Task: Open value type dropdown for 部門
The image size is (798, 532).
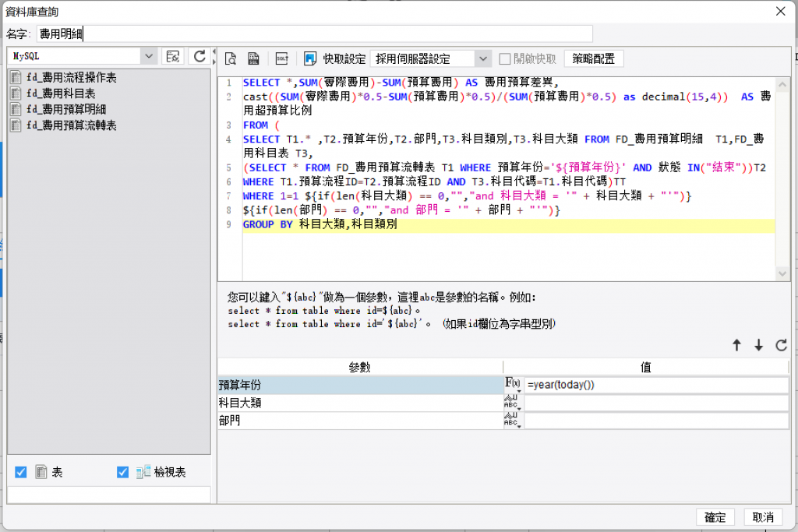Action: pyautogui.click(x=513, y=421)
